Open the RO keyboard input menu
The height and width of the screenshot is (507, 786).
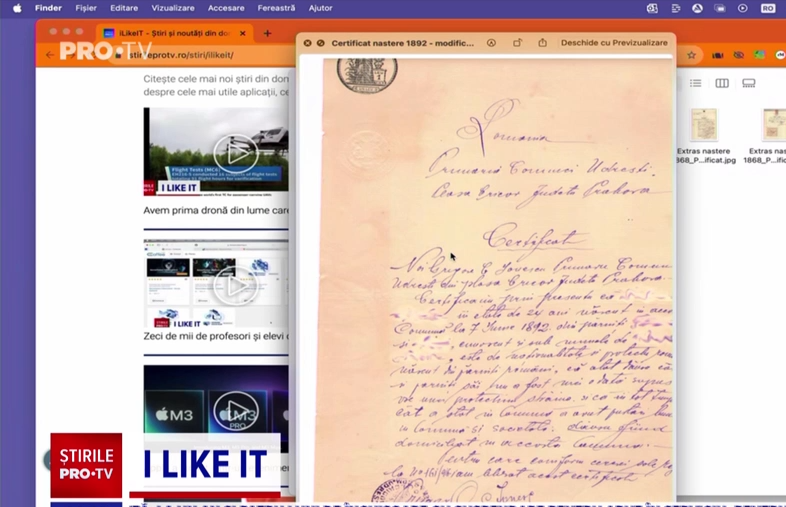pyautogui.click(x=768, y=8)
